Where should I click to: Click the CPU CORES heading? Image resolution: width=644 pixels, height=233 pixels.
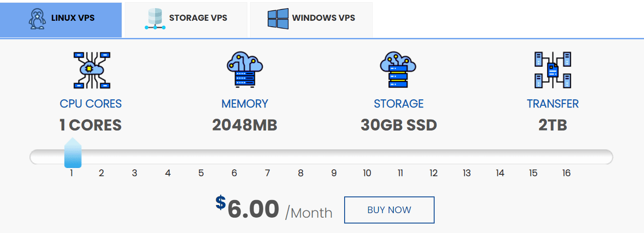90,104
